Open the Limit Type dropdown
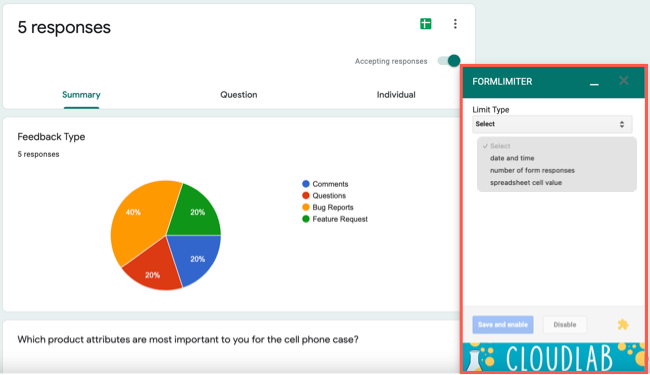Image resolution: width=650 pixels, height=375 pixels. click(552, 124)
